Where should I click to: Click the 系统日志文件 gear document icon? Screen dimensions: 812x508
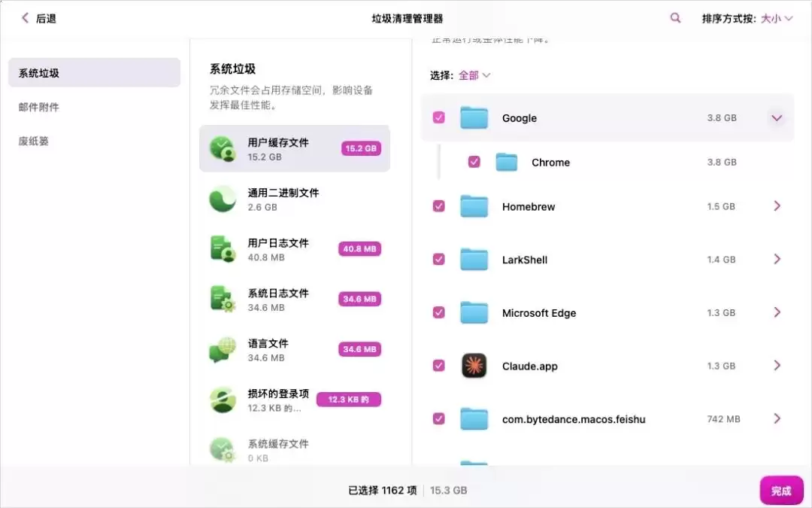coord(223,299)
